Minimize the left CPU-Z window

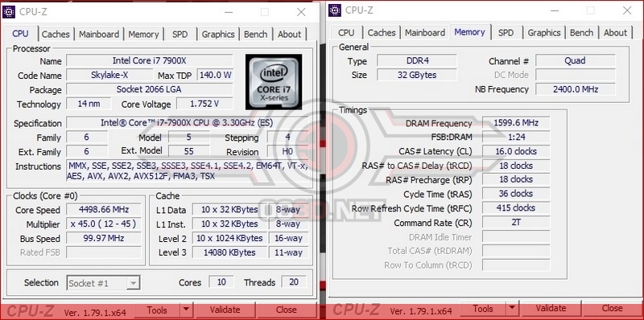click(x=229, y=12)
